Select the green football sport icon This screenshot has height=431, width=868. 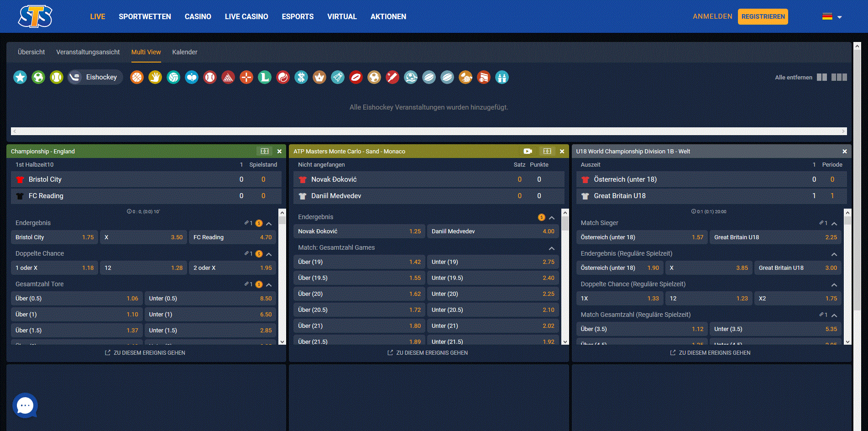coord(38,77)
